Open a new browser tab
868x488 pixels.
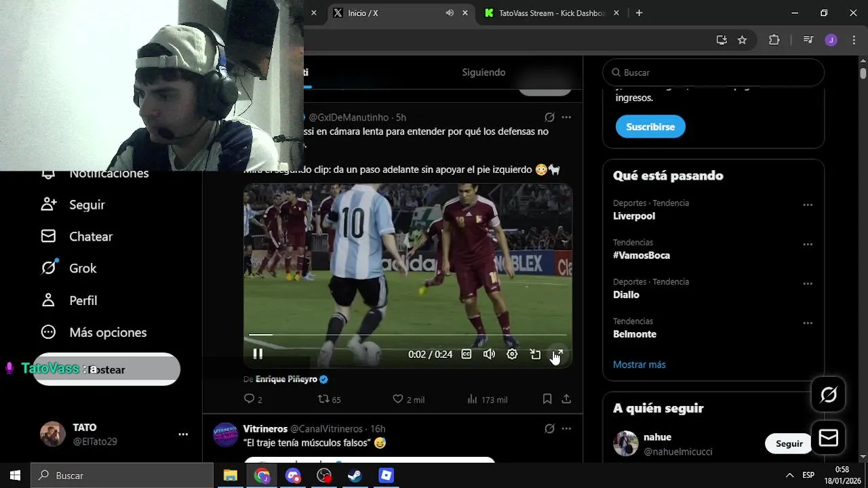(639, 13)
